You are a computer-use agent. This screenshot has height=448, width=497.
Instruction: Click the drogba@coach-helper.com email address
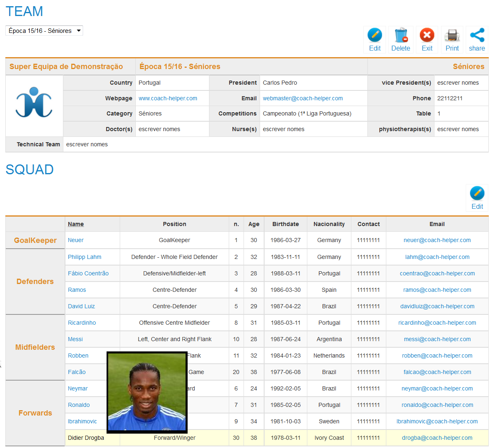coord(437,438)
